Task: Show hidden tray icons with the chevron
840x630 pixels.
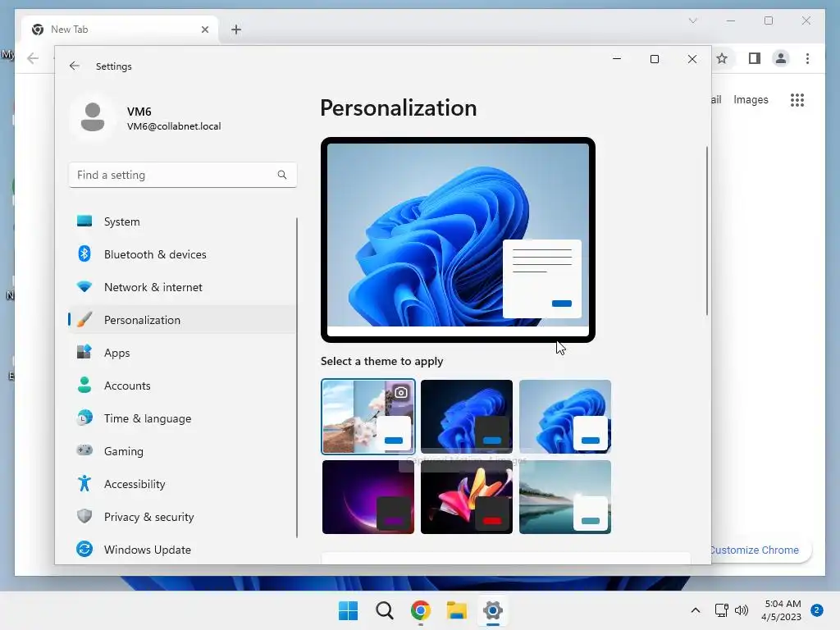Action: pyautogui.click(x=696, y=610)
